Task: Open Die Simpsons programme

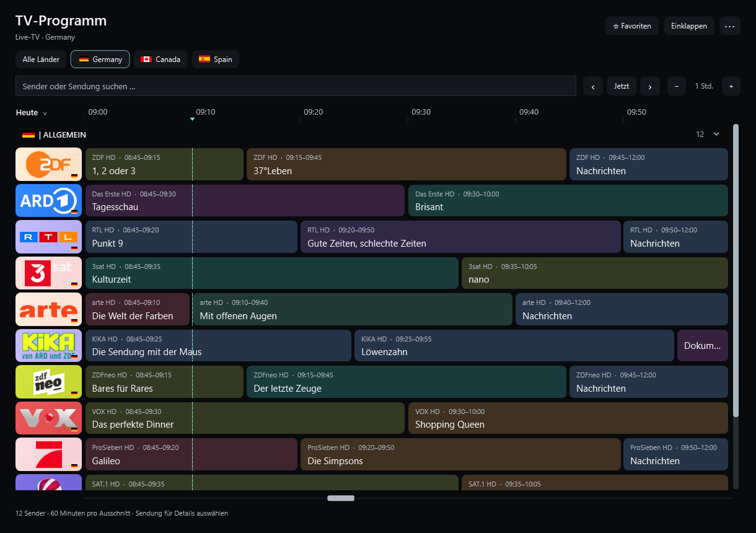Action: [x=460, y=454]
